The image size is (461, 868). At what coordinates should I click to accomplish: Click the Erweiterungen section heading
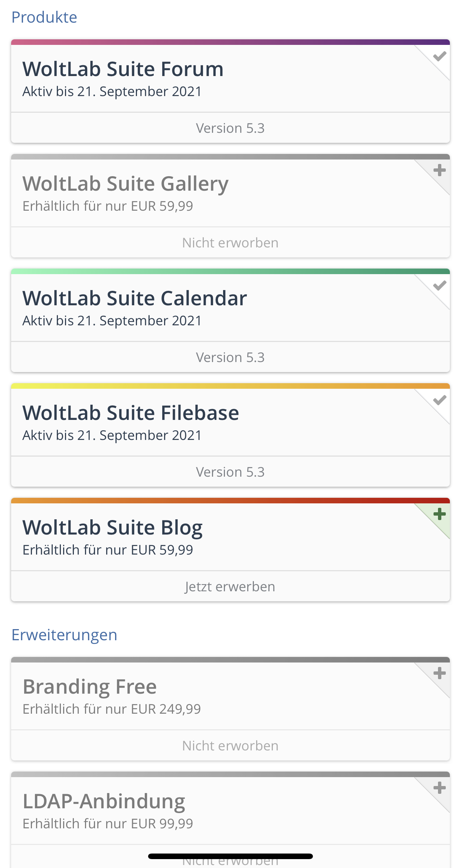click(64, 635)
